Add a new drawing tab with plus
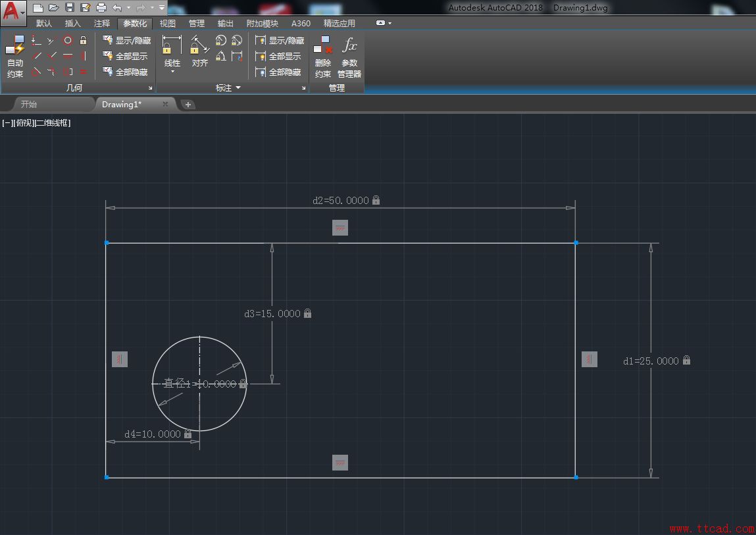 (188, 104)
